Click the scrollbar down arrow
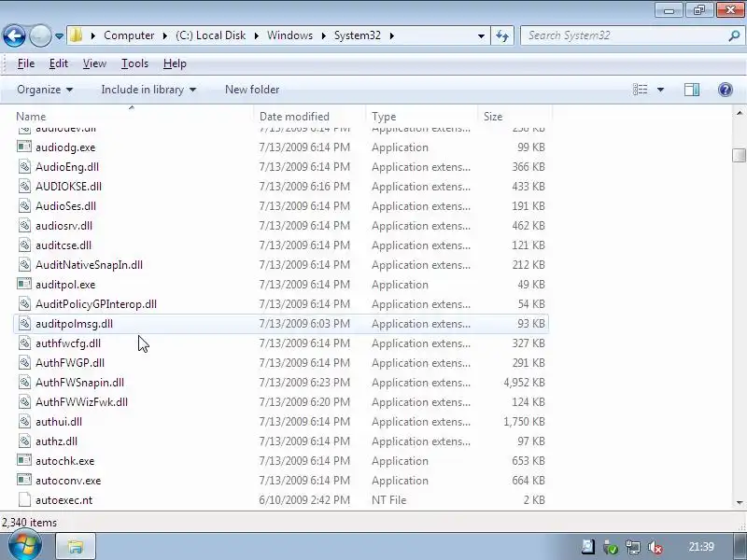747x560 pixels. pos(739,502)
